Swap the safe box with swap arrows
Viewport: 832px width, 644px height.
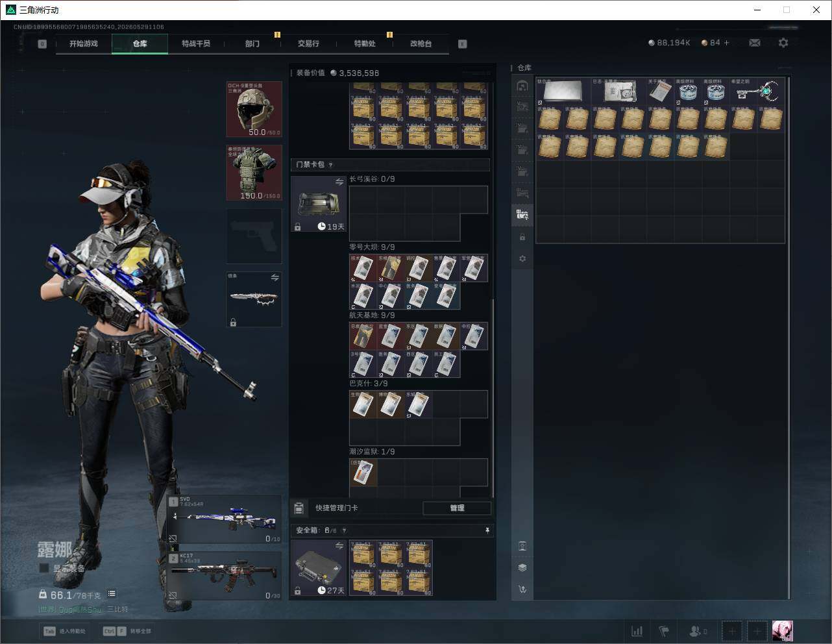click(x=339, y=546)
